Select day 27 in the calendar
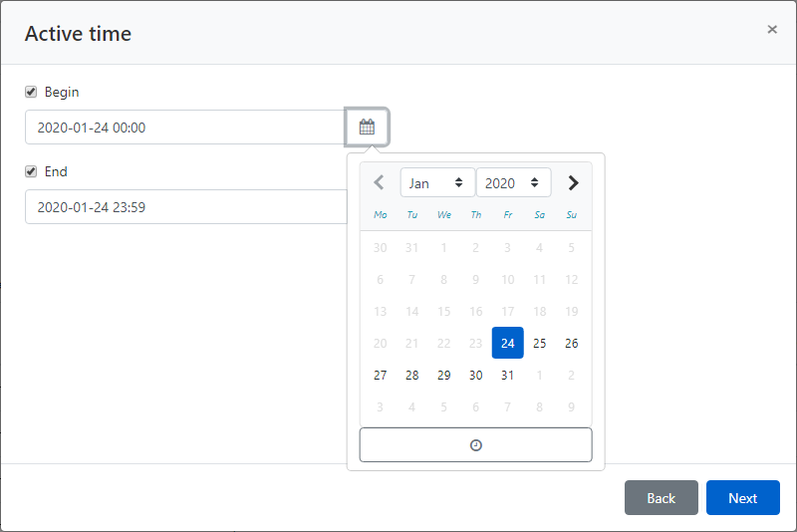Image resolution: width=797 pixels, height=532 pixels. (x=380, y=376)
